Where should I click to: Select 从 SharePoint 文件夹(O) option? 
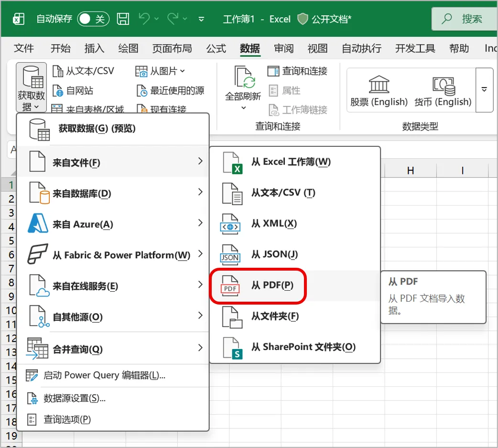295,347
